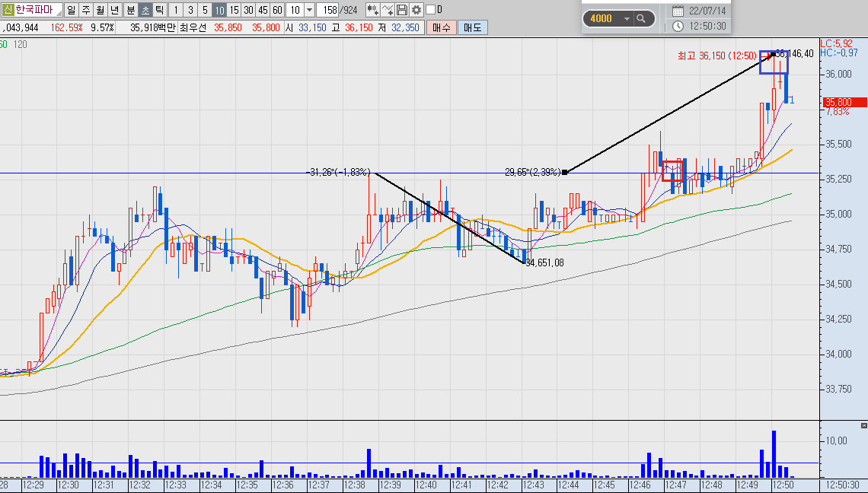The width and height of the screenshot is (868, 493).
Task: Expand the interval dropdown arrow beside 10
Action: [x=309, y=10]
